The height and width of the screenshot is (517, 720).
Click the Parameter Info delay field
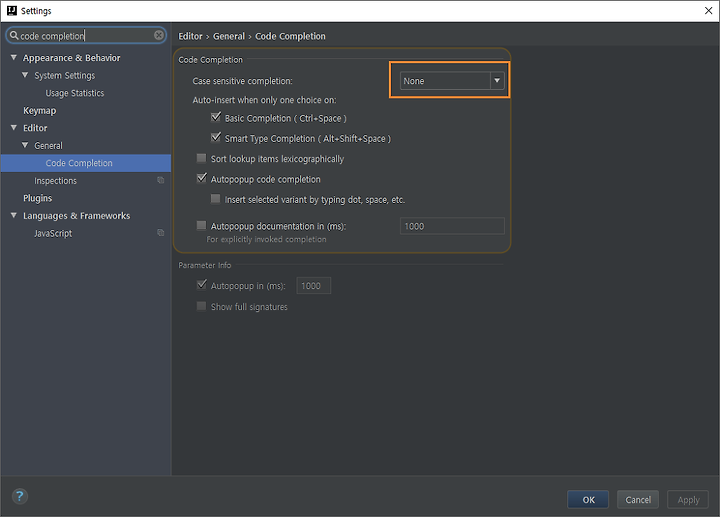[314, 286]
